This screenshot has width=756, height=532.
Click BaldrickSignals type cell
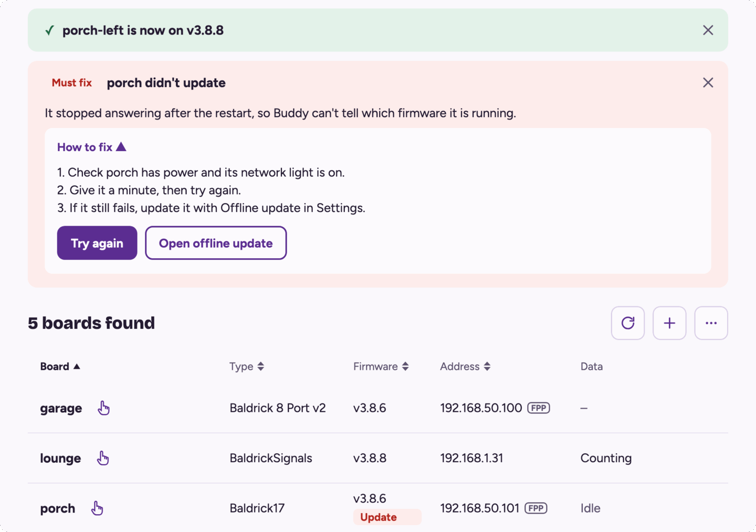pos(271,458)
